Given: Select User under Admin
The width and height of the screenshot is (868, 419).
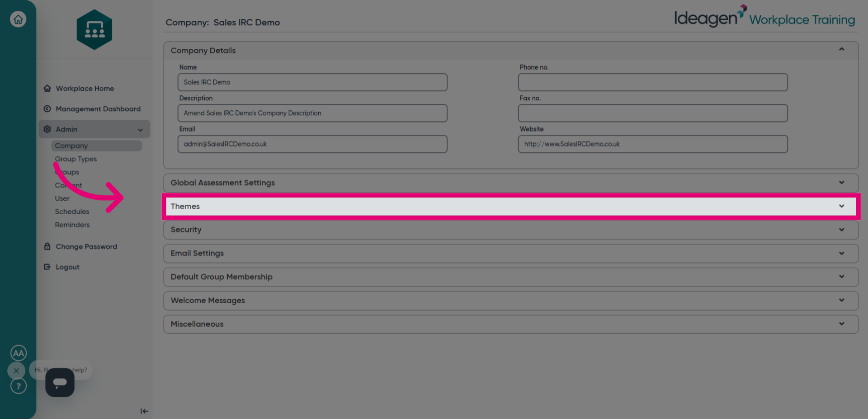Looking at the screenshot, I should (x=62, y=198).
